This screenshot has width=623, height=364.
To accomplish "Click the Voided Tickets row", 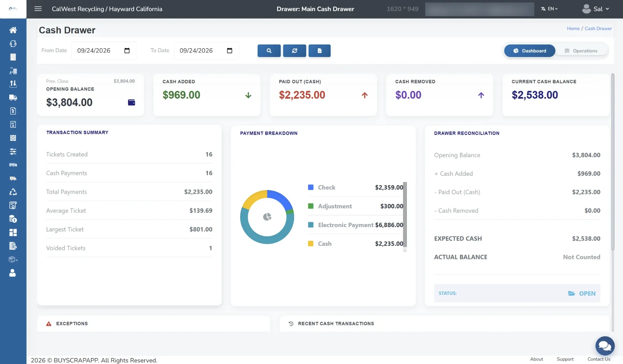I will coord(129,248).
